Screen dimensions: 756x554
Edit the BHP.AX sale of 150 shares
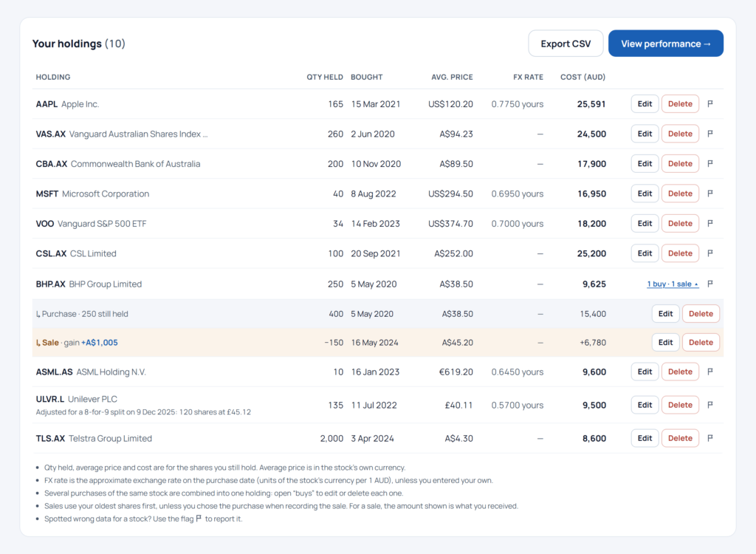[x=665, y=343]
